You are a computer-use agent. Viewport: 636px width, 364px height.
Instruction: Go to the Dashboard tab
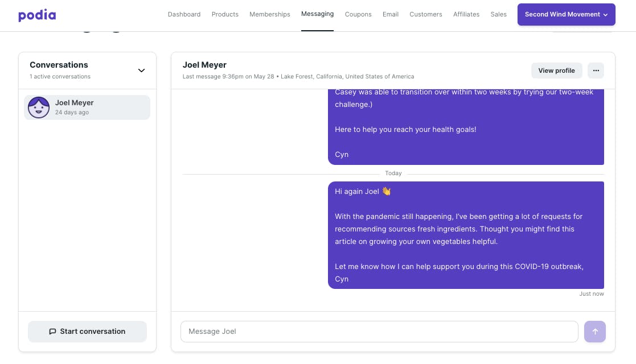click(x=184, y=14)
